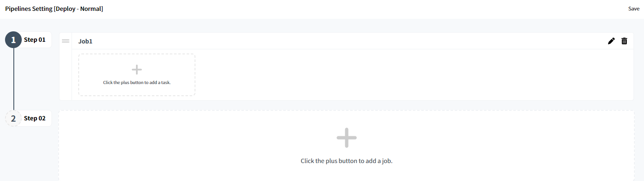The height and width of the screenshot is (181, 644).
Task: Click the Save button
Action: 634,9
